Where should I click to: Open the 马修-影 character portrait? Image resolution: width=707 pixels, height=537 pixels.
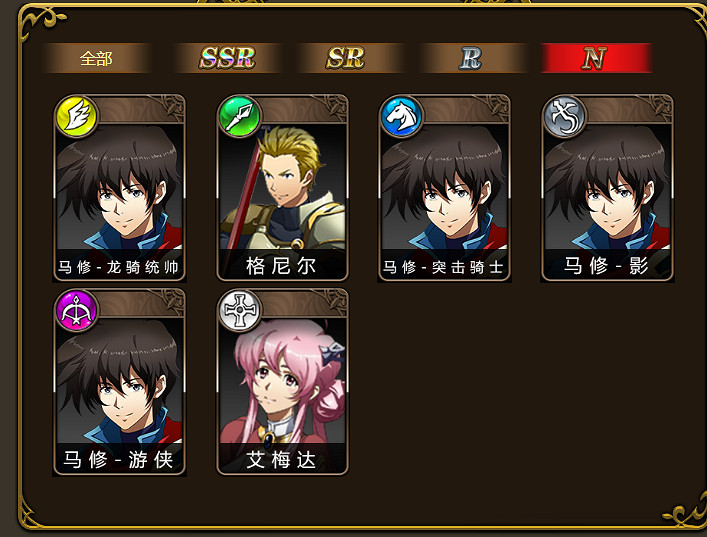(x=607, y=187)
